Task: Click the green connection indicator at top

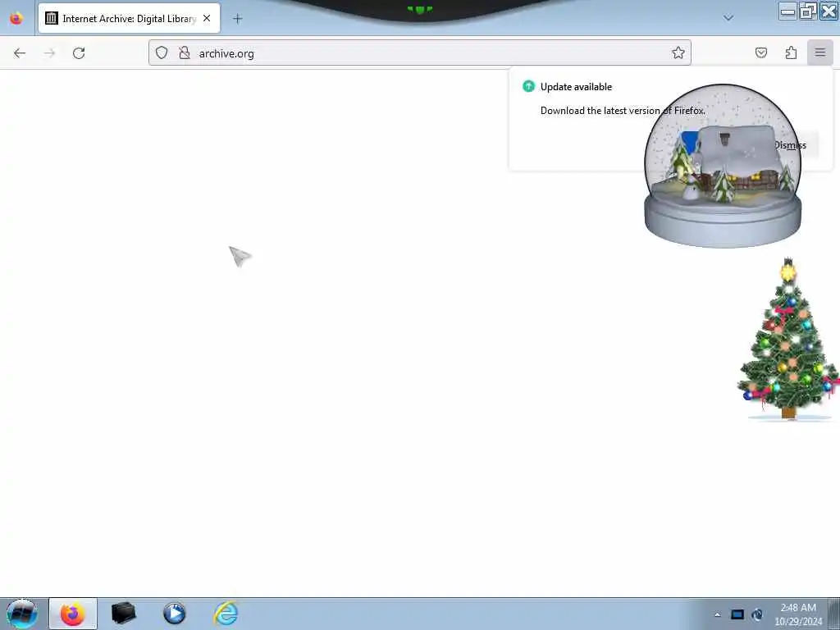Action: [419, 9]
